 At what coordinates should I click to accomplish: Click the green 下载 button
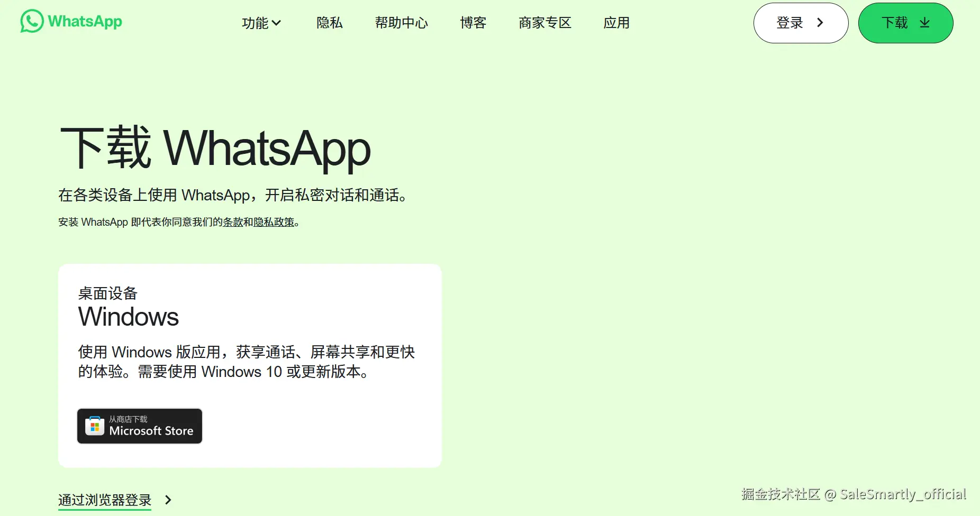[906, 23]
